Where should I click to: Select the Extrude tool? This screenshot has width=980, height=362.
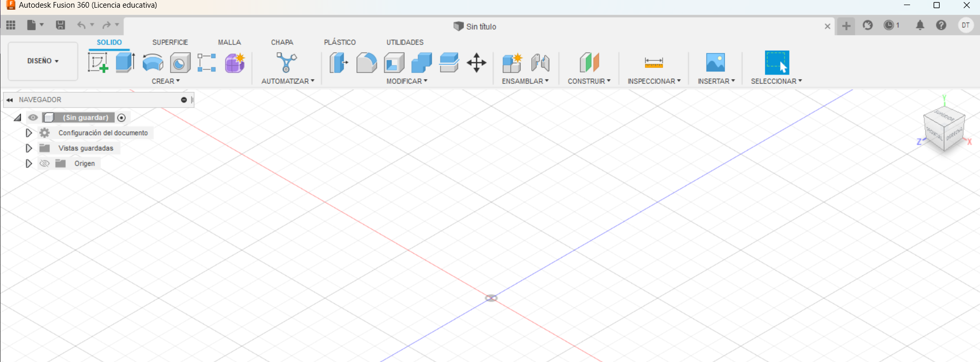pyautogui.click(x=125, y=63)
